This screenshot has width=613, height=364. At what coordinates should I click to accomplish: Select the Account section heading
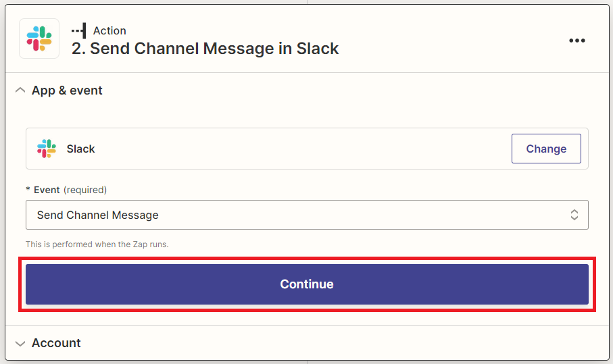[56, 343]
